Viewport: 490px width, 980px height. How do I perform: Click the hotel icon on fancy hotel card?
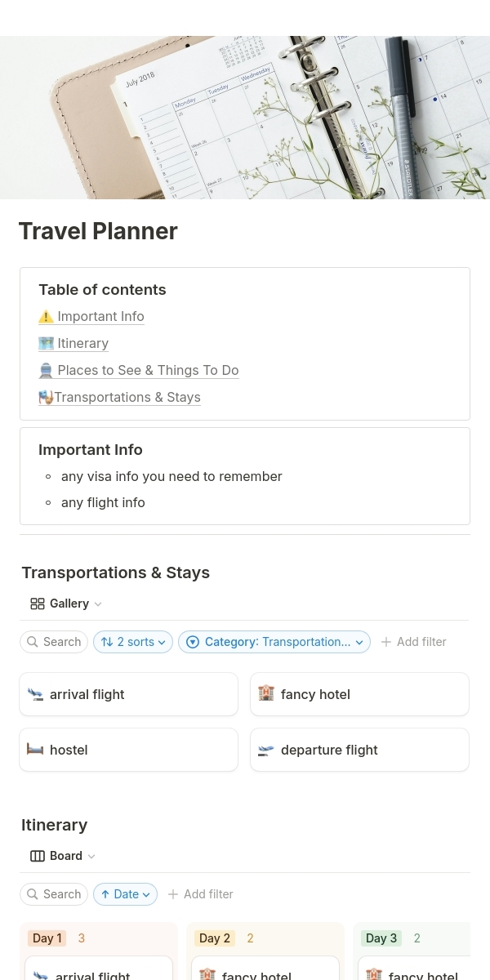266,693
